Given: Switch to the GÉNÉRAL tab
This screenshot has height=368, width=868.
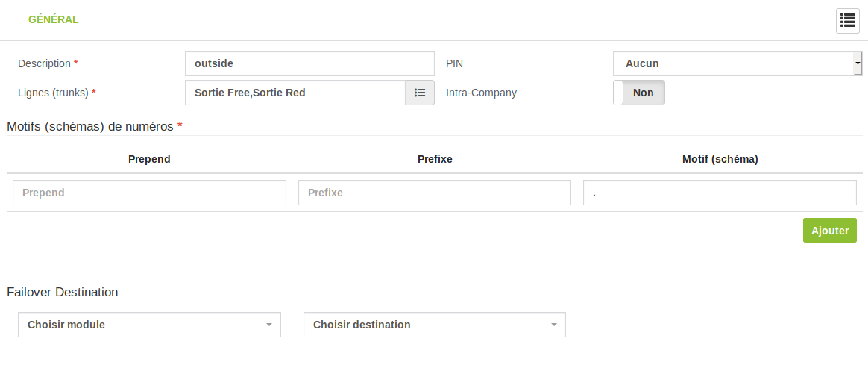Looking at the screenshot, I should click(x=54, y=20).
